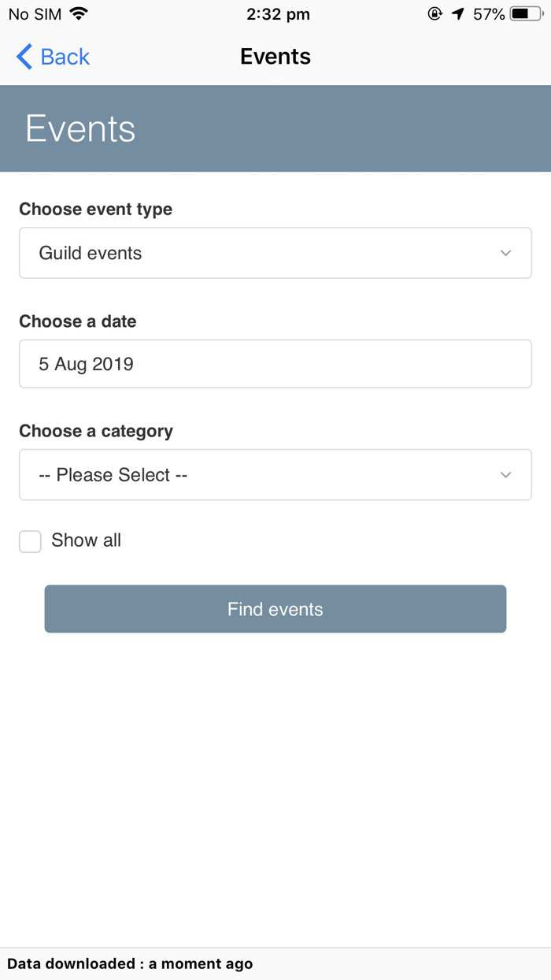Toggle the Show all label

[86, 540]
